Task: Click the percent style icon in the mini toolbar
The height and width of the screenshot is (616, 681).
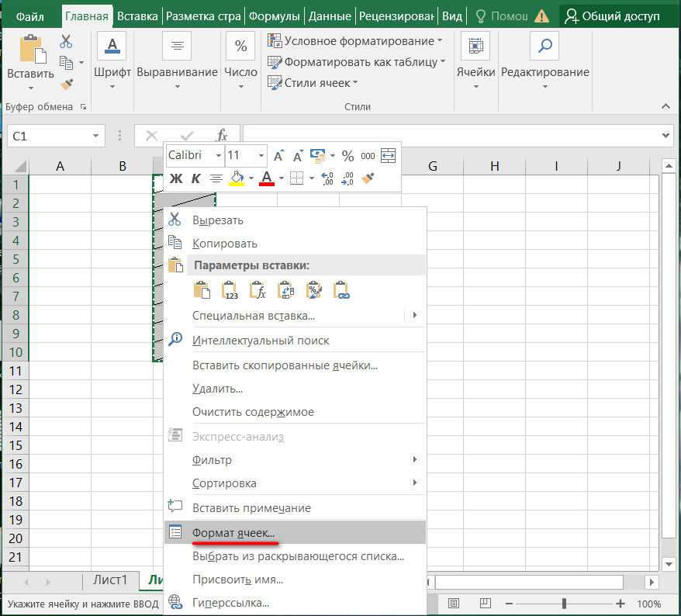Action: pyautogui.click(x=347, y=156)
